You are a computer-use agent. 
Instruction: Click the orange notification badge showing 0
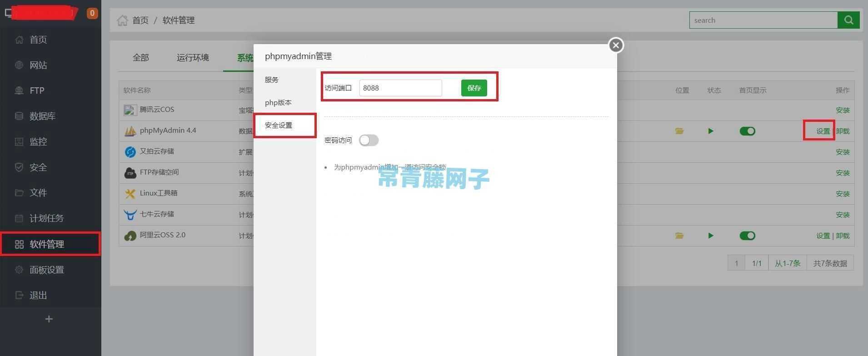92,13
